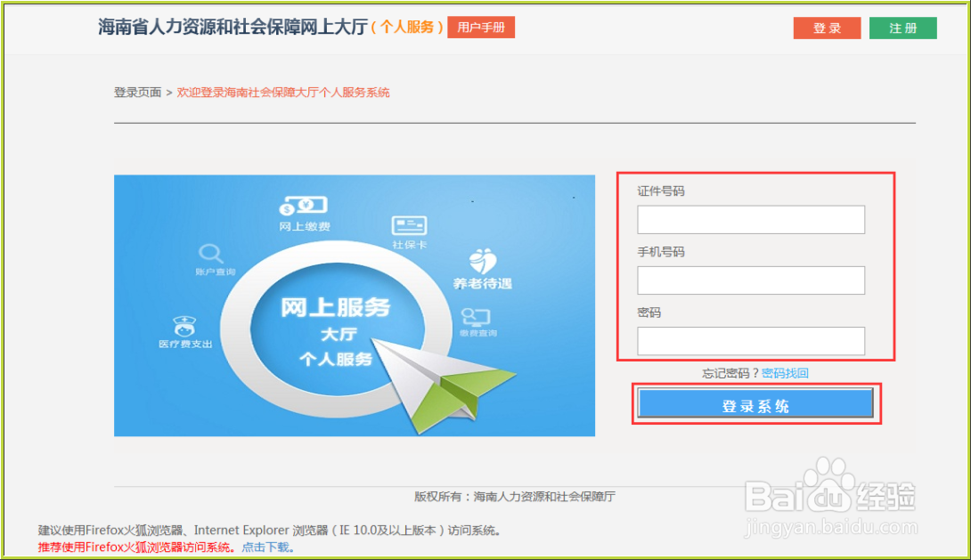Viewport: 971px width, 560px height.
Task: Click the 账户查询 (account inquiry) magnifier icon
Action: pyautogui.click(x=211, y=256)
